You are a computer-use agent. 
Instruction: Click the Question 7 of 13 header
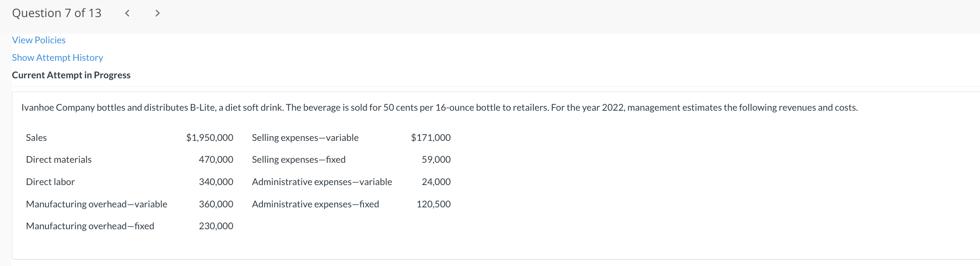click(56, 13)
